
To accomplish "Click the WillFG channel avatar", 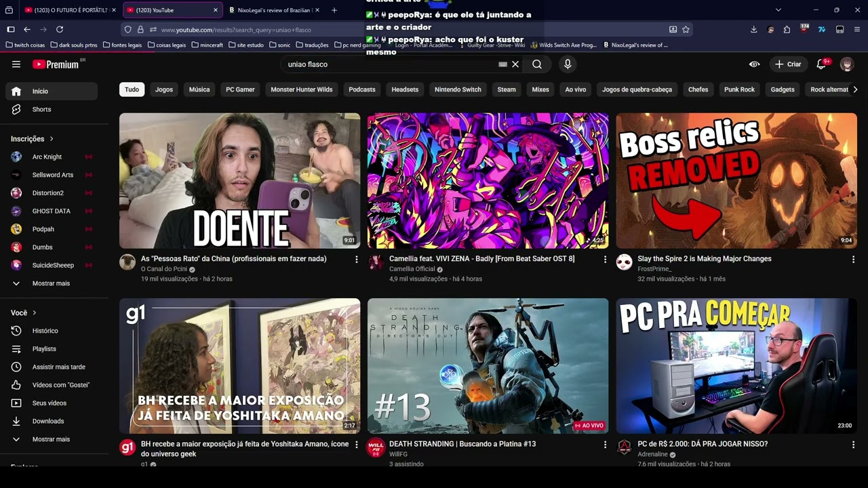I will 376,447.
